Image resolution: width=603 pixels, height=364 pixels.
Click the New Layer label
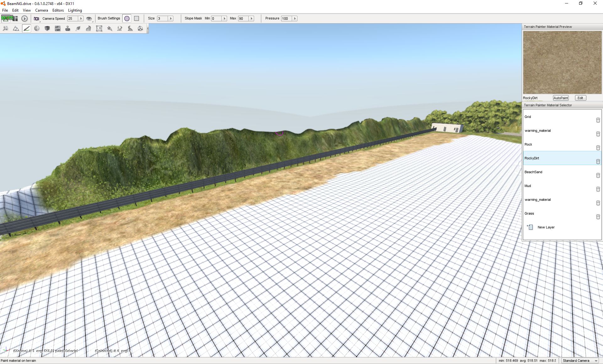546,227
